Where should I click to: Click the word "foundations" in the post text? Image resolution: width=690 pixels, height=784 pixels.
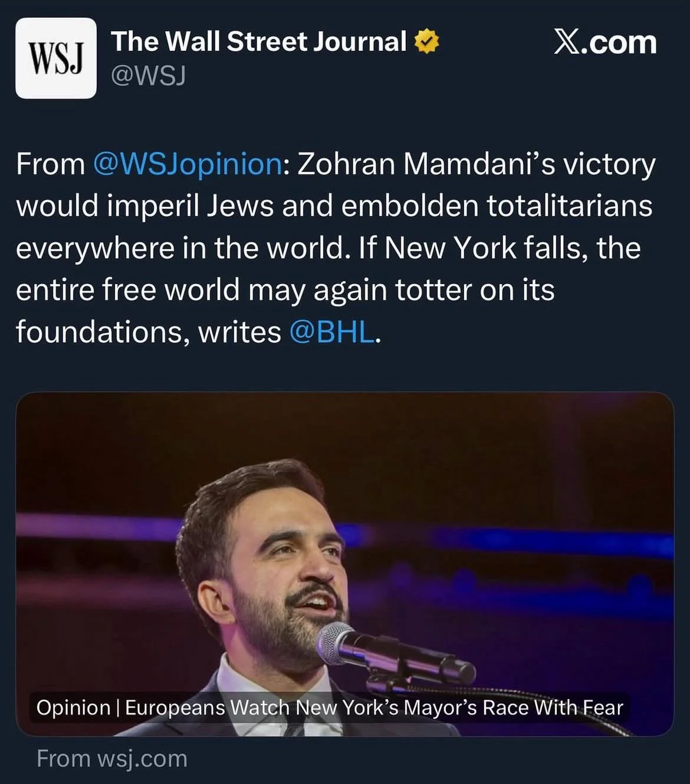click(x=103, y=332)
